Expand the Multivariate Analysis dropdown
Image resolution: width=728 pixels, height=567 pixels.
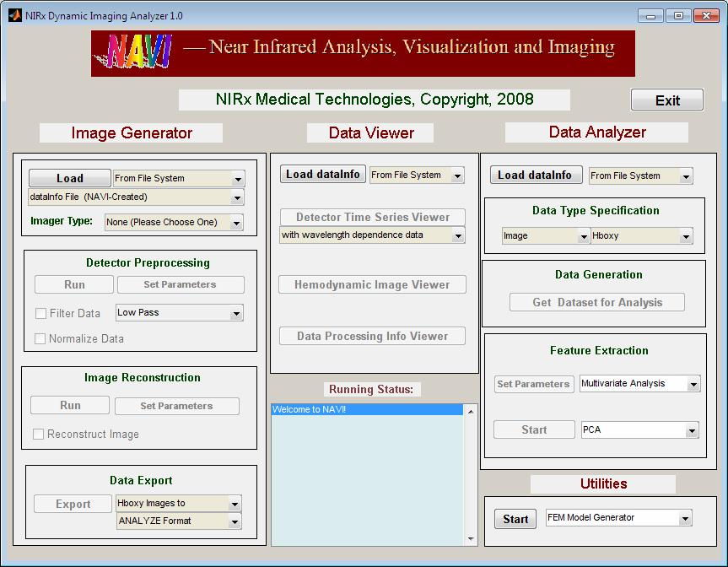(639, 384)
